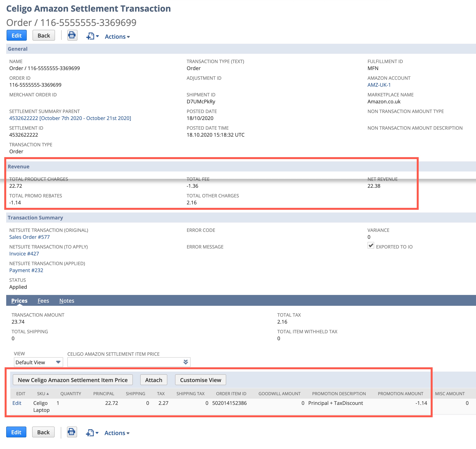
Task: Select the 22.72 principal cell
Action: coord(112,403)
